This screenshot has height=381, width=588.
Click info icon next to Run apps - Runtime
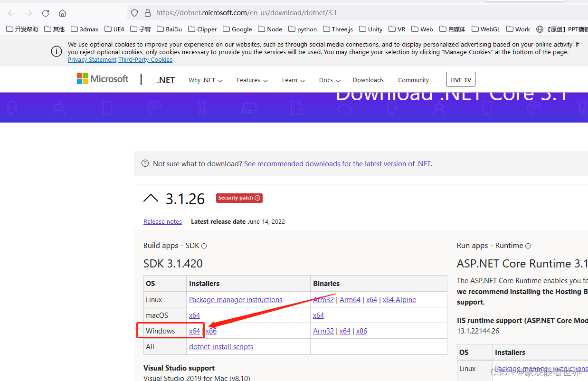click(528, 246)
